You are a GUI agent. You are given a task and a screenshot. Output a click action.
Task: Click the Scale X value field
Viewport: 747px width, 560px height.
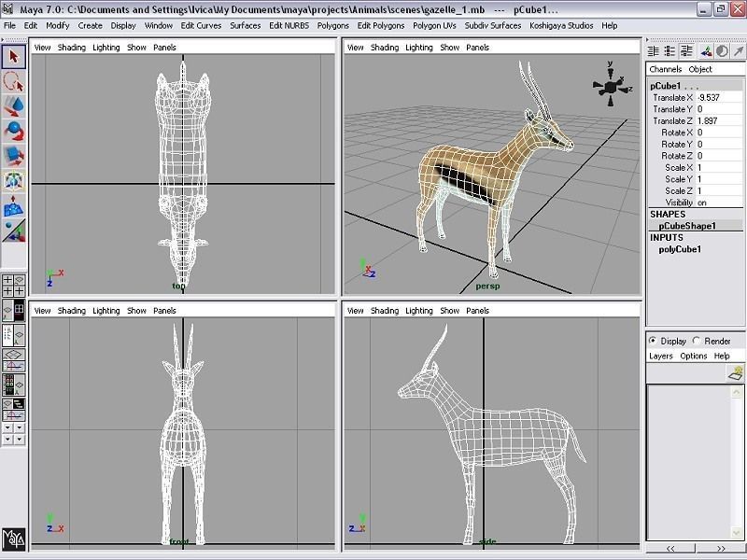719,168
